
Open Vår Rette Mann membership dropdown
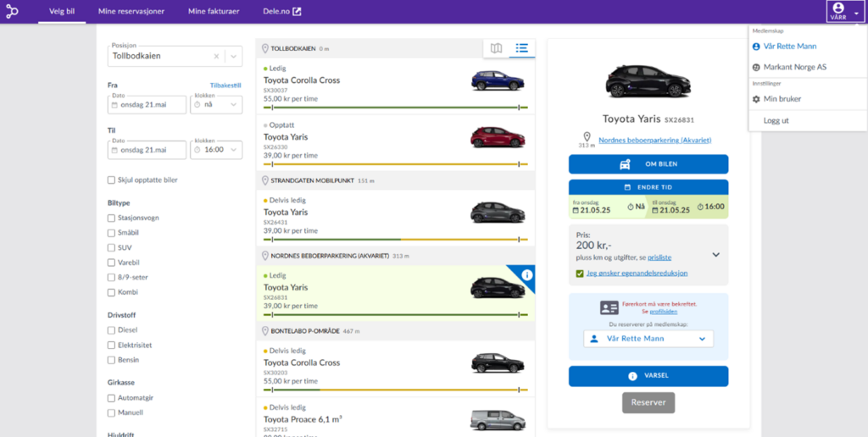(x=648, y=339)
